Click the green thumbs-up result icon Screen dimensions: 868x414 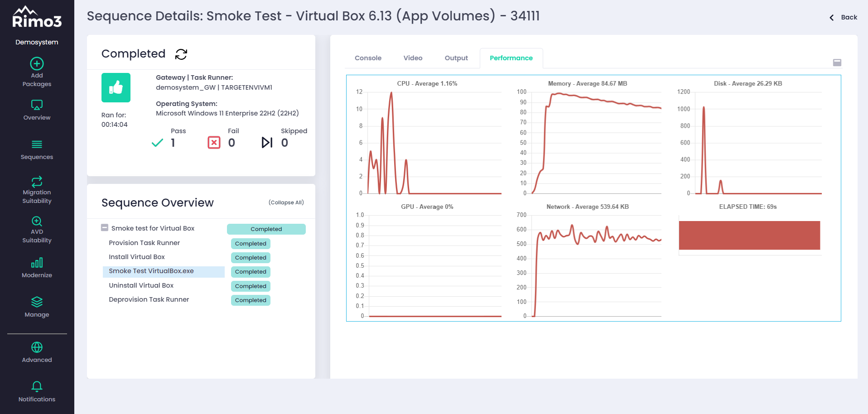(x=116, y=87)
